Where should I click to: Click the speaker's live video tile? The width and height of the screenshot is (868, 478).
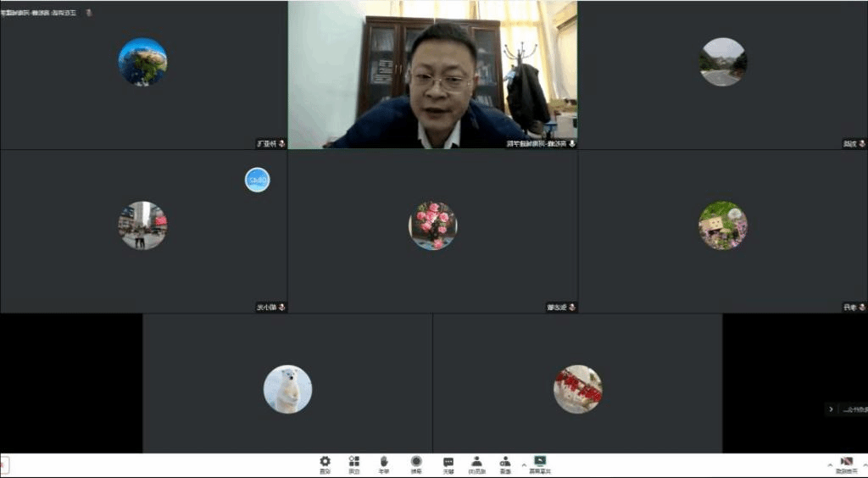[x=432, y=75]
